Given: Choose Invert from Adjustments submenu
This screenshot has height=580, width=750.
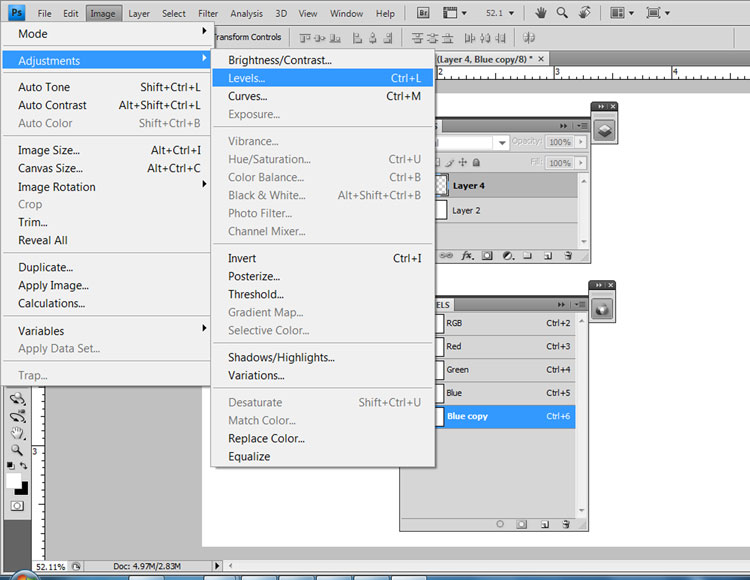Looking at the screenshot, I should pyautogui.click(x=323, y=258).
